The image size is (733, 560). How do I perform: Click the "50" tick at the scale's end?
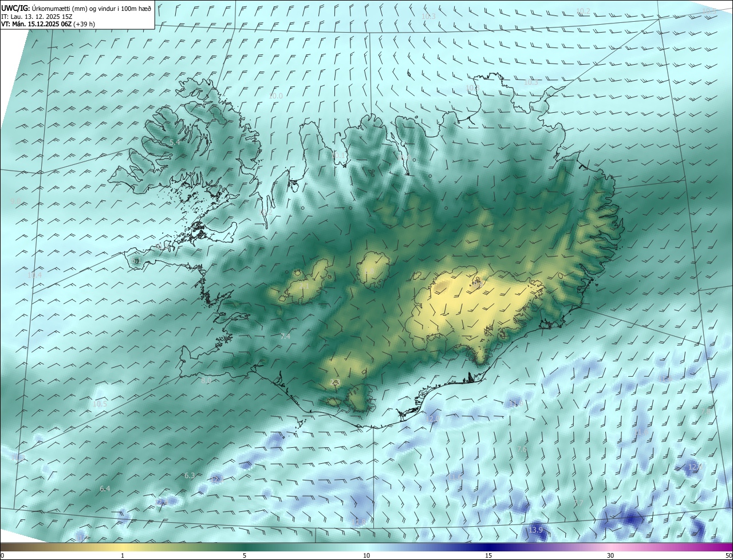coord(728,555)
